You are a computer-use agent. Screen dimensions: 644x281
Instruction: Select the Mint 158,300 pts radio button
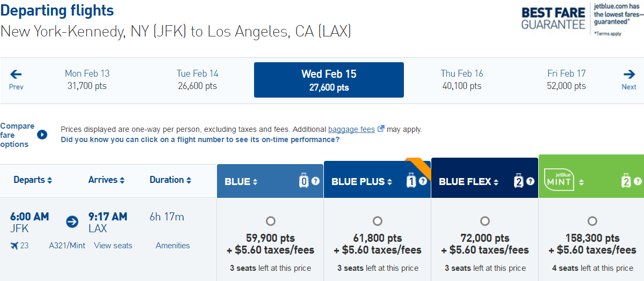tap(592, 221)
